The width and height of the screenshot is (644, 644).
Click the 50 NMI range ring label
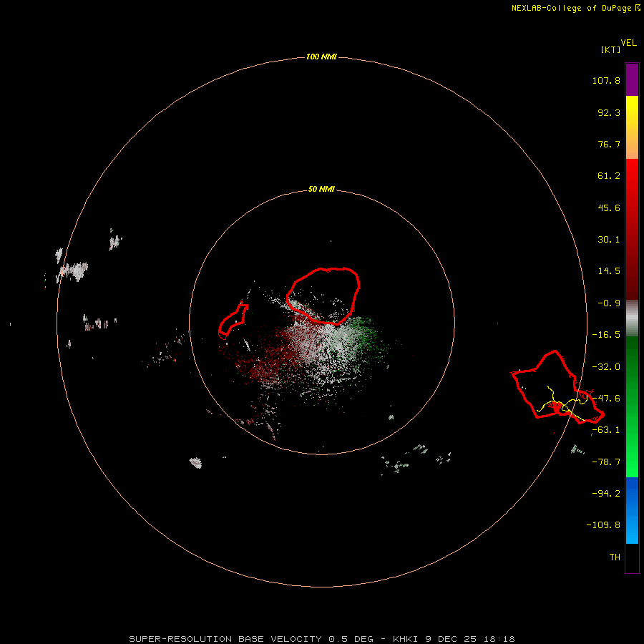321,189
